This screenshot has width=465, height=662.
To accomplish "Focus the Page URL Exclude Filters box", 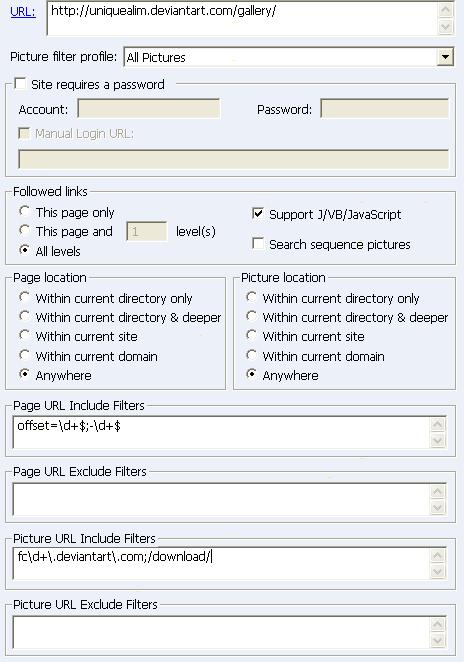I will [x=222, y=499].
